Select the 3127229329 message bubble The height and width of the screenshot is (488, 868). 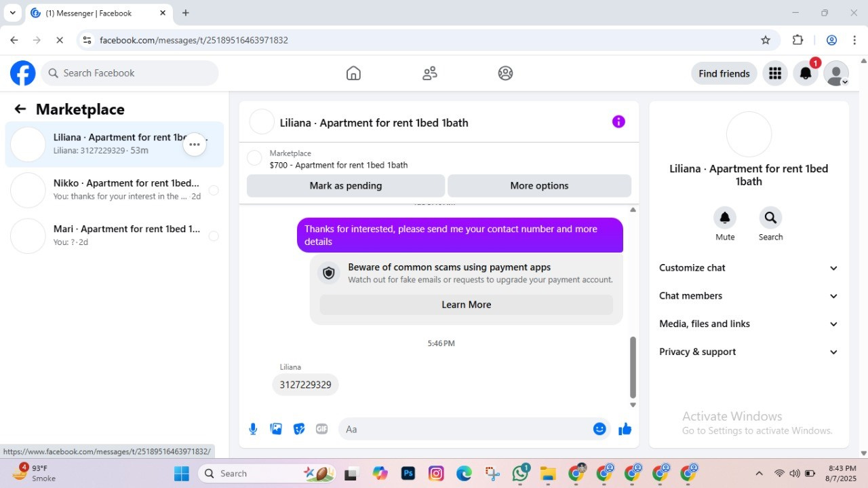(x=305, y=385)
